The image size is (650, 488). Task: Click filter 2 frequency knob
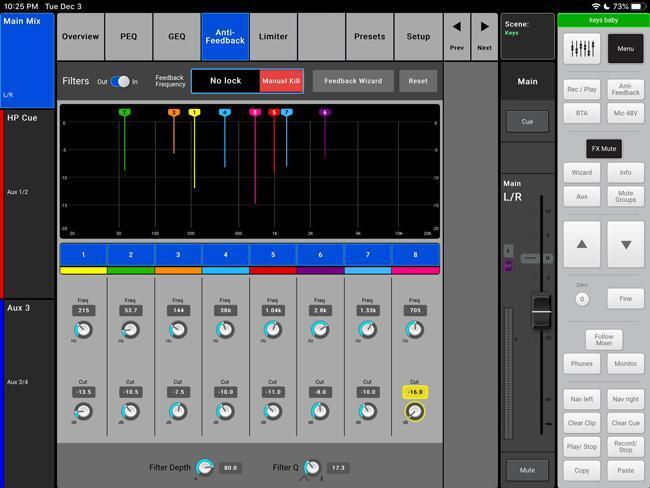(x=131, y=330)
